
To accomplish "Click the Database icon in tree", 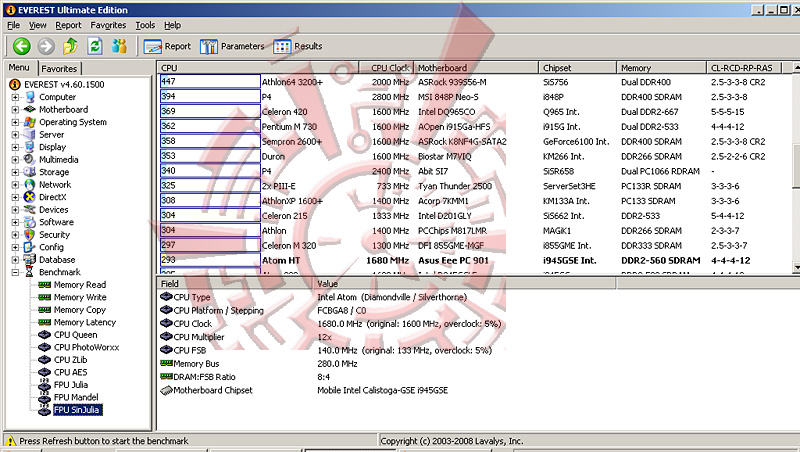I will 30,260.
